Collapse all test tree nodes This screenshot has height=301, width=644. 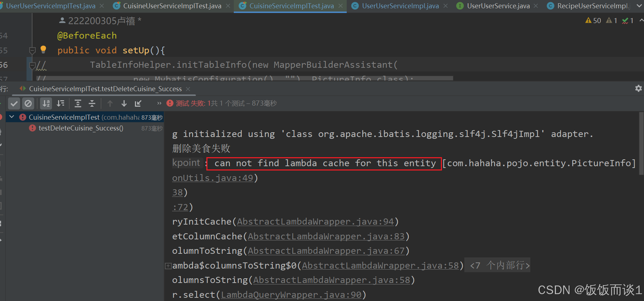pyautogui.click(x=92, y=104)
